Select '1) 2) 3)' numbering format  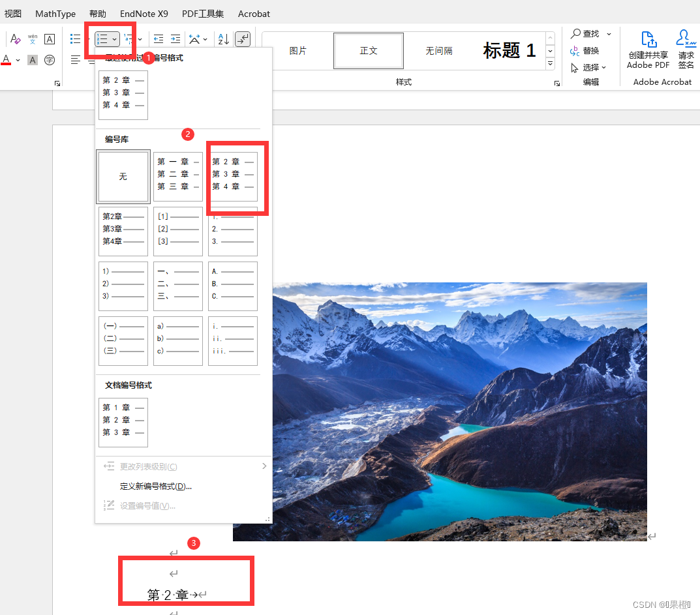click(123, 286)
